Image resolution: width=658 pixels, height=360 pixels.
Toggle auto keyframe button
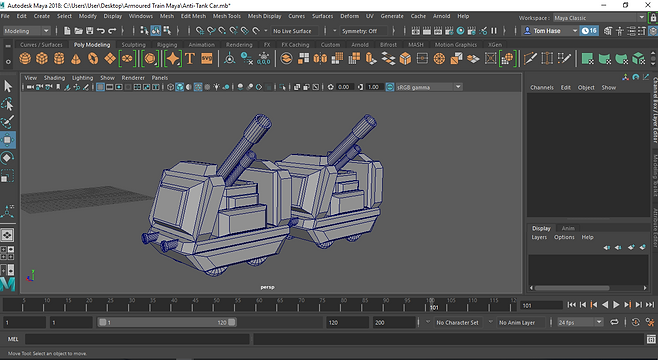tap(636, 322)
